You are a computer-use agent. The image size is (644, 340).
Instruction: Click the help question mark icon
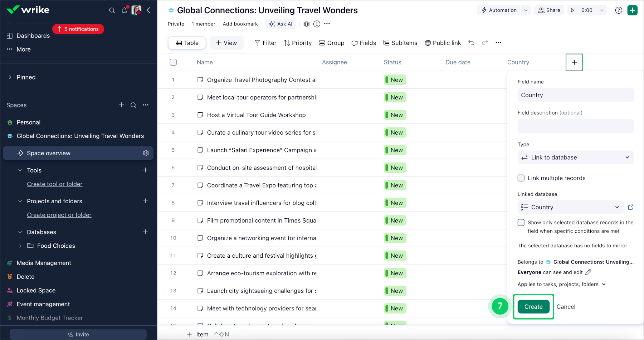pos(619,10)
